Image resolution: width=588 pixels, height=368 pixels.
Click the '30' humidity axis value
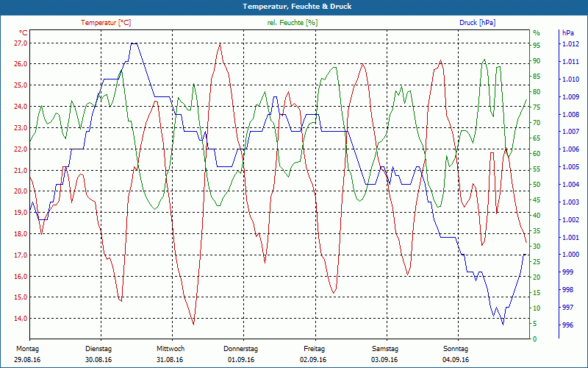[537, 247]
